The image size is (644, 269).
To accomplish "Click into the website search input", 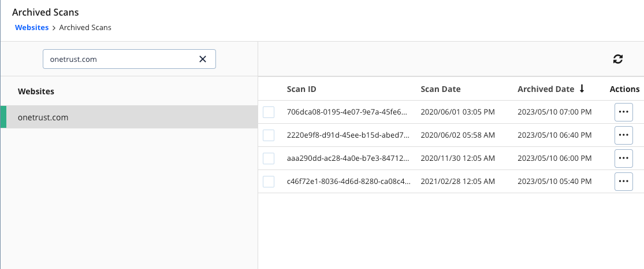I will coord(118,59).
